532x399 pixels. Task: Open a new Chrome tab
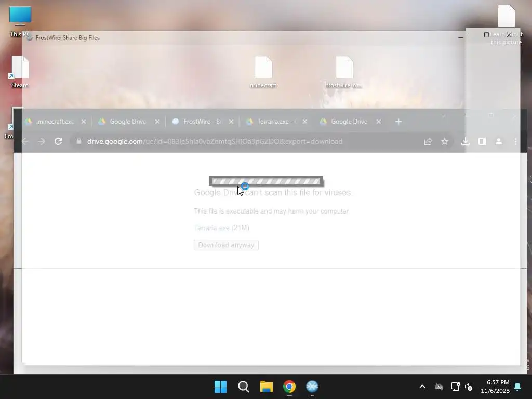[x=398, y=122]
